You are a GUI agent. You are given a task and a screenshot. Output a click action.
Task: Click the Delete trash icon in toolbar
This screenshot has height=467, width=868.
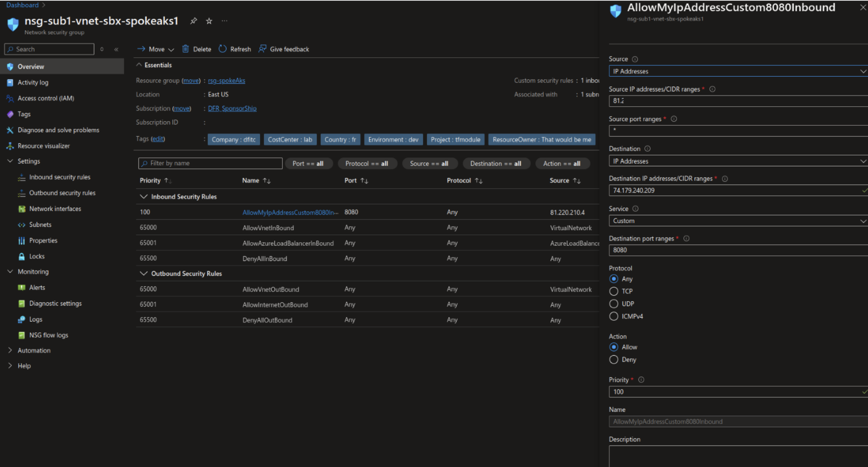[185, 49]
